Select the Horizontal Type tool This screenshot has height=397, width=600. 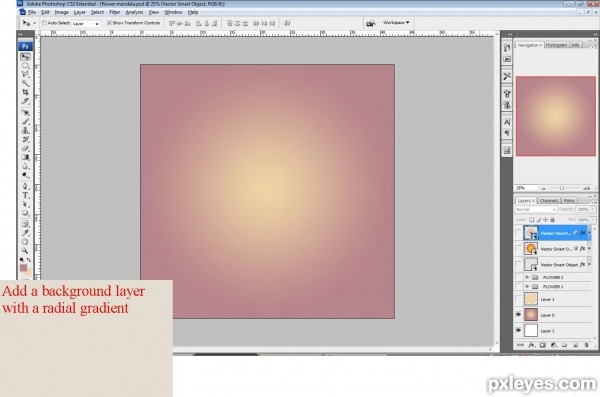point(25,195)
